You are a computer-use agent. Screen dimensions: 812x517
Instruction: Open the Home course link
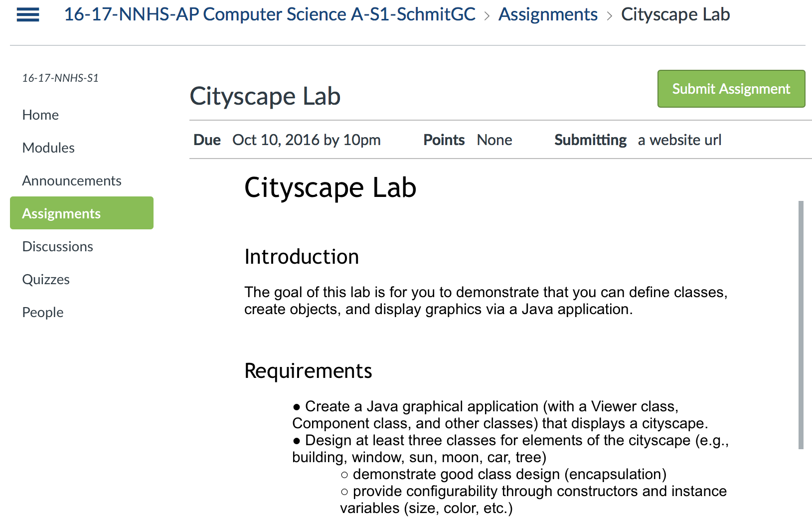coord(40,115)
